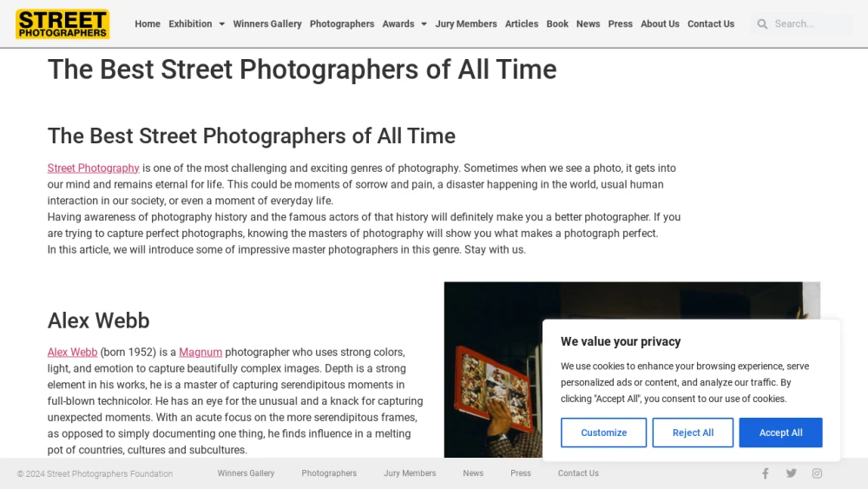Click the Search input field
The image size is (868, 489).
tap(811, 23)
